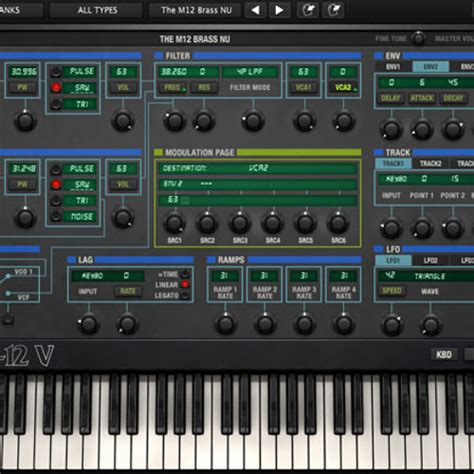The image size is (474, 474).
Task: Open the LFO TRIANGLE wave selector
Action: click(430, 276)
